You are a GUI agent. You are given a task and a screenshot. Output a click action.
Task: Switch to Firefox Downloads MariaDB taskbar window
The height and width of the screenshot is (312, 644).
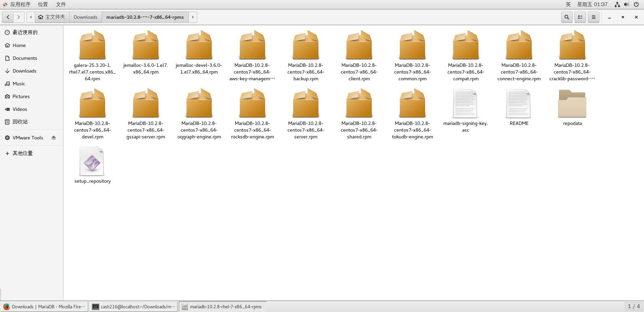[x=45, y=307]
